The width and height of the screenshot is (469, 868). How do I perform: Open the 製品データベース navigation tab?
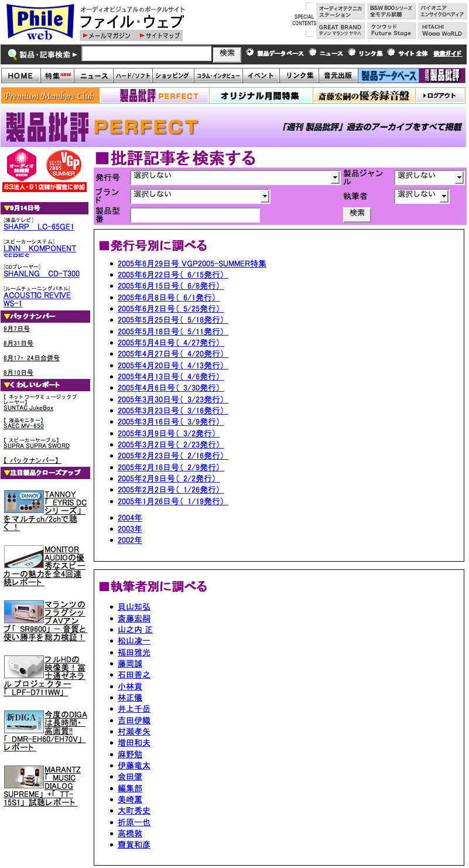[x=388, y=76]
